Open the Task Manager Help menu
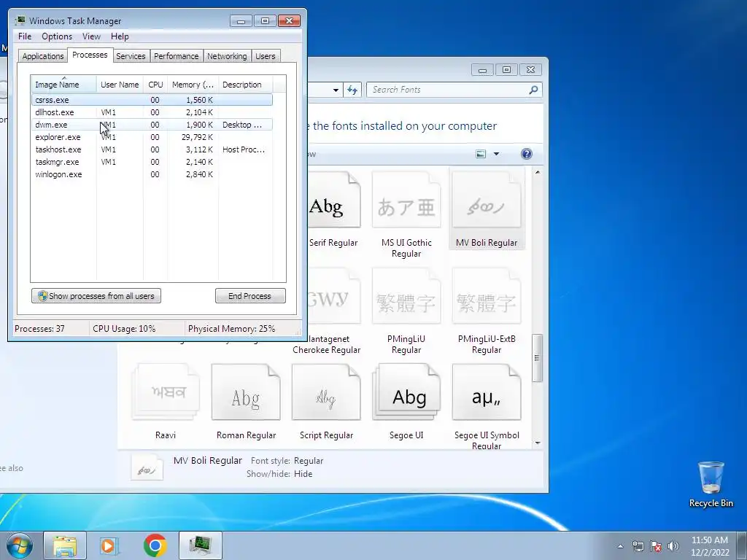The width and height of the screenshot is (747, 560). (120, 36)
